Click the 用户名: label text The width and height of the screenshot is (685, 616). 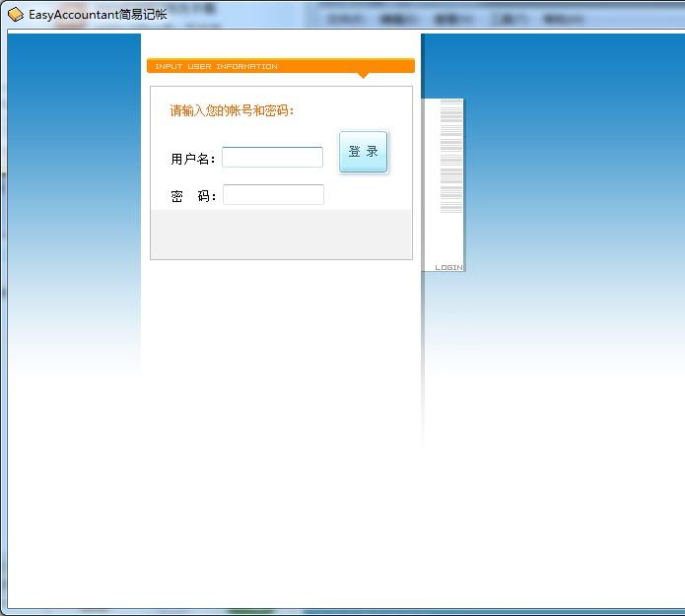click(193, 159)
